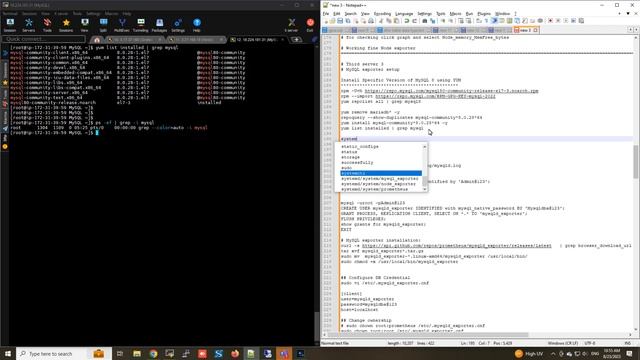Open the Tunneling icon in MobaXterm
The height and width of the screenshot is (360, 640).
click(140, 25)
